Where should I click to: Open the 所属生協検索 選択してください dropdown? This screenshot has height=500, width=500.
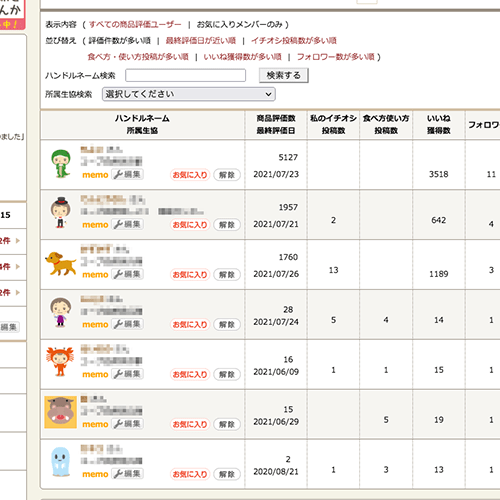(x=189, y=94)
